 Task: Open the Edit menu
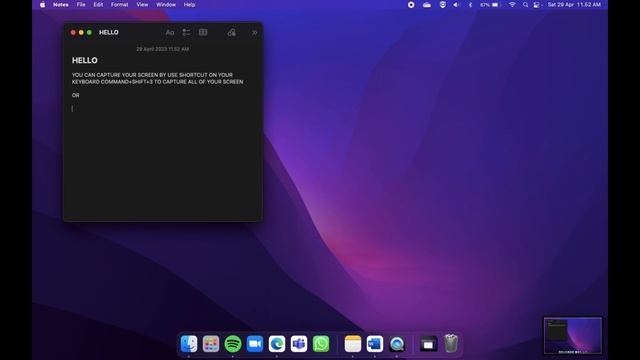coord(98,4)
